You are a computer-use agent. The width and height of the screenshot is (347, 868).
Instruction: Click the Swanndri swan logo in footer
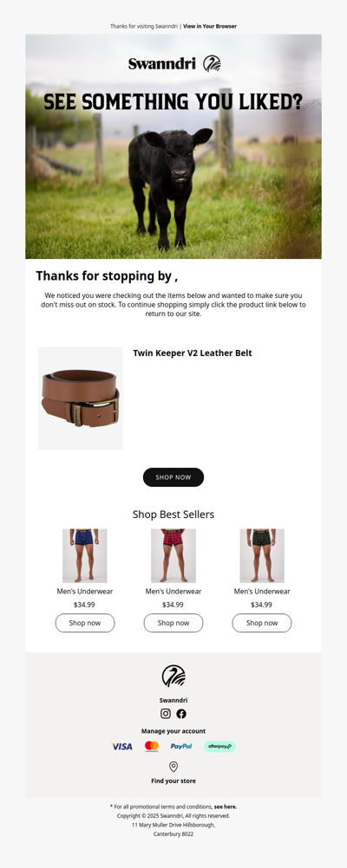tap(173, 677)
